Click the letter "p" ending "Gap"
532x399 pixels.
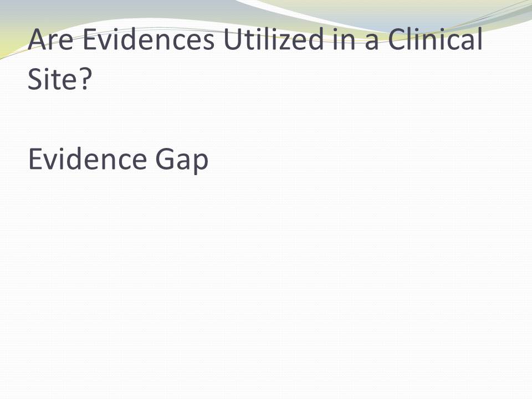pyautogui.click(x=201, y=162)
